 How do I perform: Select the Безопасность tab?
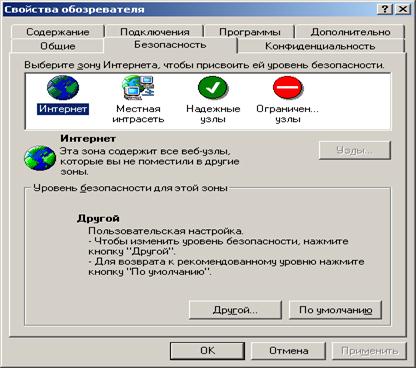[x=170, y=45]
